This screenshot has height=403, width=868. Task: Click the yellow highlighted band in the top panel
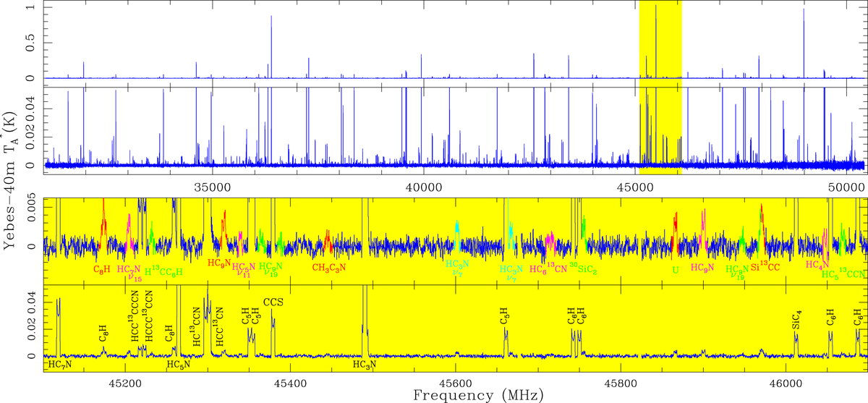click(x=660, y=43)
